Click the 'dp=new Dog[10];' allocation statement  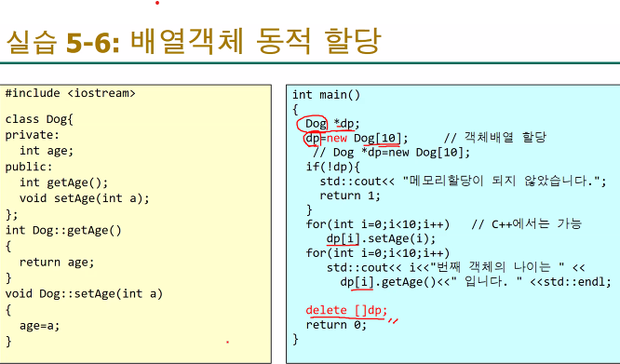pos(357,139)
